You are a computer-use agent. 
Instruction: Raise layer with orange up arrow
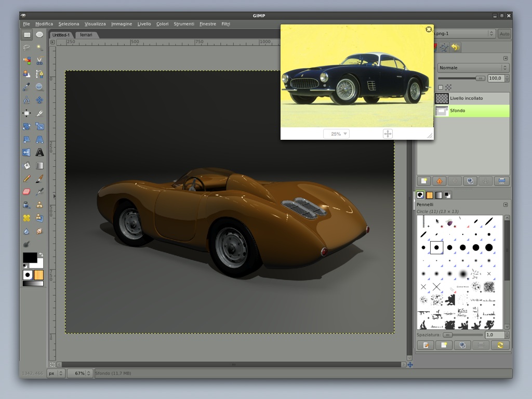[440, 181]
